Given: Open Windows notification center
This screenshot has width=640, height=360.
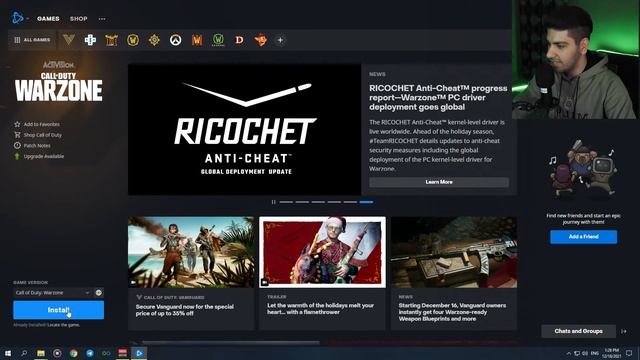Looking at the screenshot, I should (629, 353).
